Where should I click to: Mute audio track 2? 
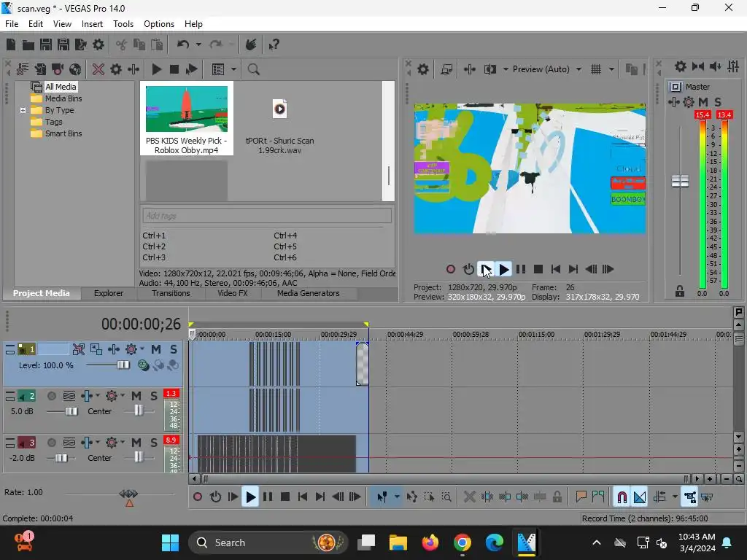pos(136,396)
